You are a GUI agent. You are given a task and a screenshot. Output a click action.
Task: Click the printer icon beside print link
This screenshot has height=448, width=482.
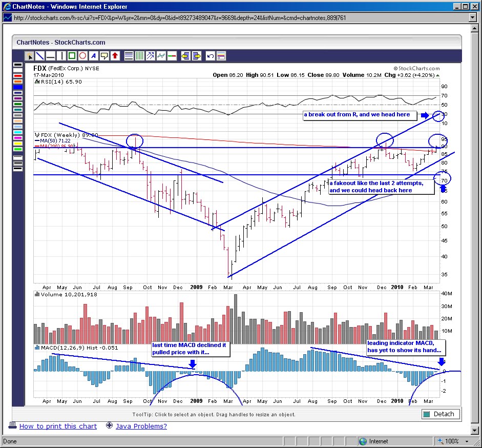(13, 425)
